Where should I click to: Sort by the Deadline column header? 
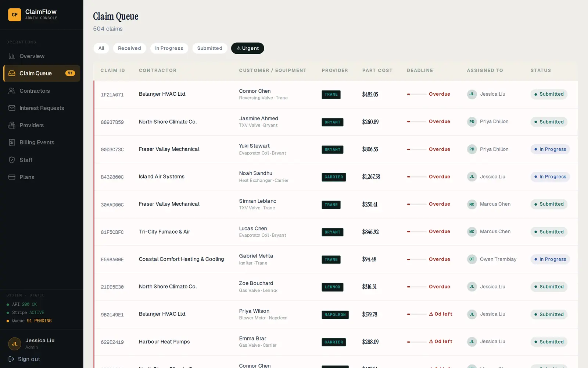[x=420, y=70]
